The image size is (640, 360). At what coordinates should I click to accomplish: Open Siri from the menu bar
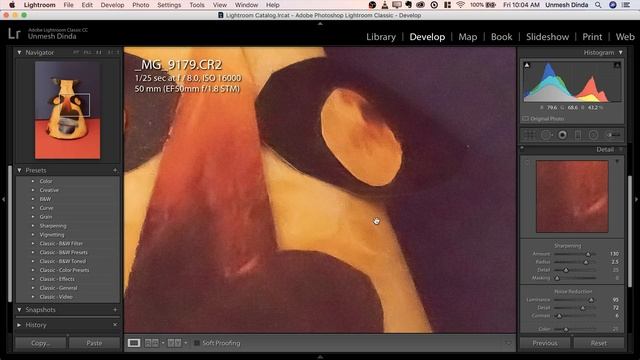pos(613,5)
